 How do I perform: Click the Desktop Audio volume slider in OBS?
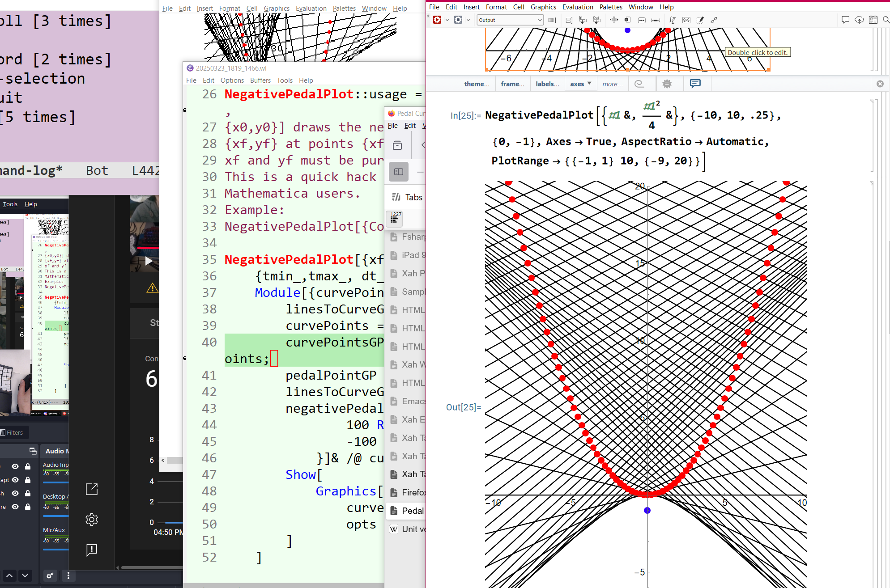tap(55, 516)
